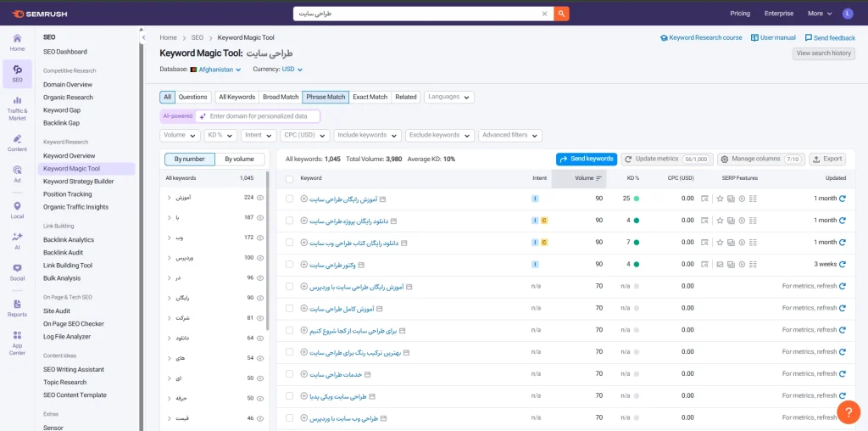Select the SEO sidebar icon

(17, 74)
